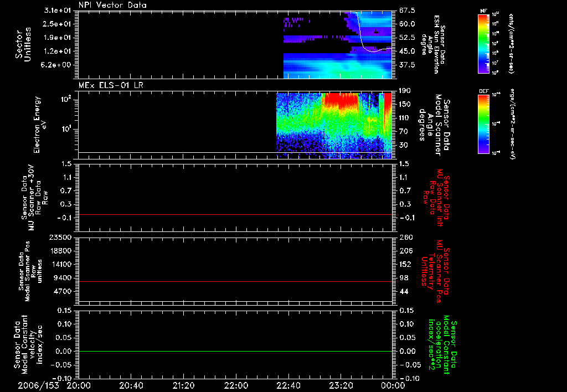The width and height of the screenshot is (567, 392).
Task: Select the red "MU Scanner Pos Telemetry" label
Action: tap(435, 271)
